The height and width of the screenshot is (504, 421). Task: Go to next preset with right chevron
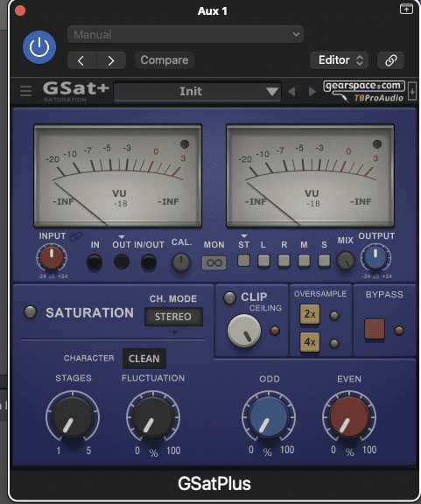coord(111,60)
